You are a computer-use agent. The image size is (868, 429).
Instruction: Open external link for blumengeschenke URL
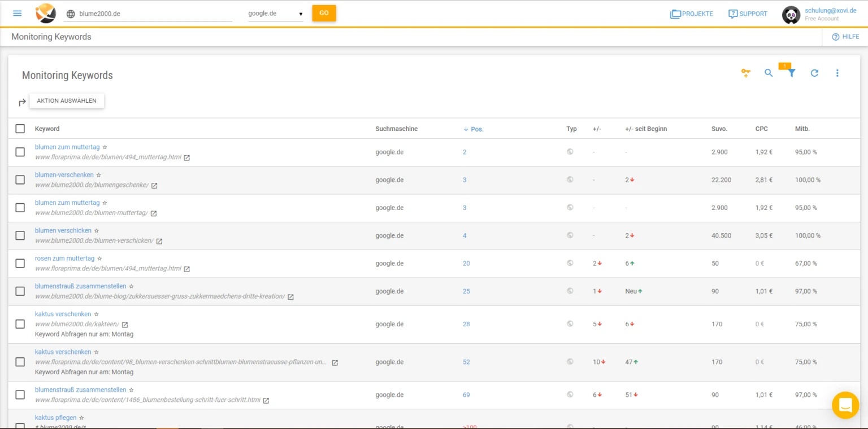point(154,186)
